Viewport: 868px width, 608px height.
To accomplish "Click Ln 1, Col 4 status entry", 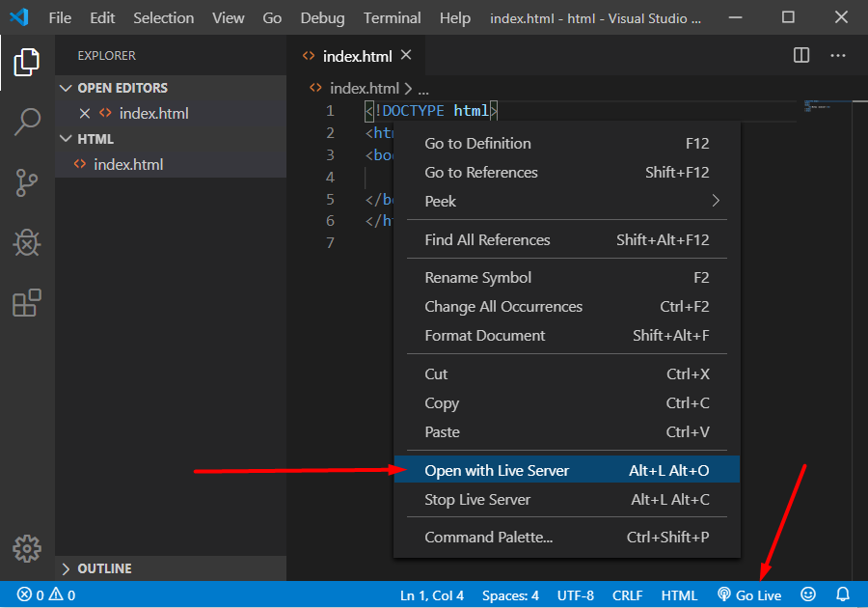I will [432, 595].
